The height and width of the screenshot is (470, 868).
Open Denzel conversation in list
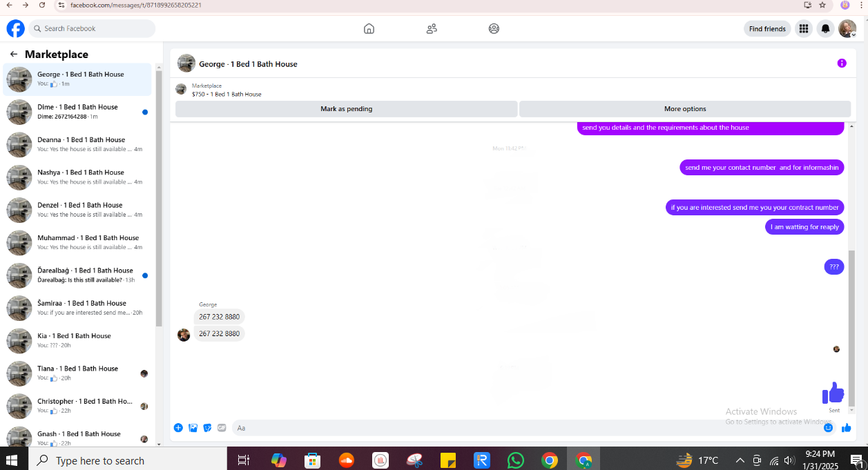coord(77,210)
